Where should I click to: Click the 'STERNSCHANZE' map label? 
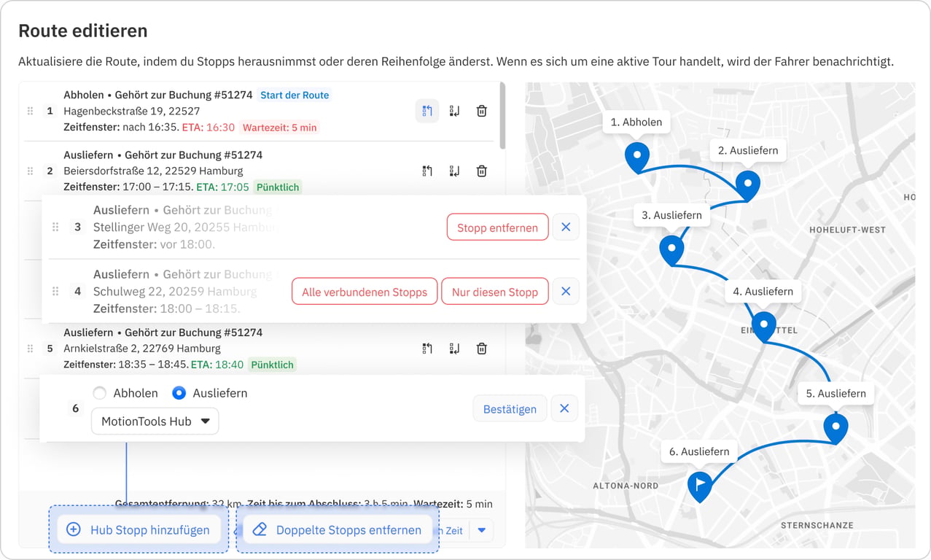(x=817, y=525)
